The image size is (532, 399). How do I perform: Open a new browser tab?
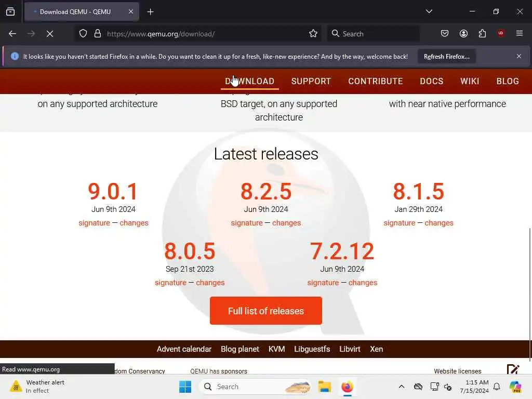point(150,12)
